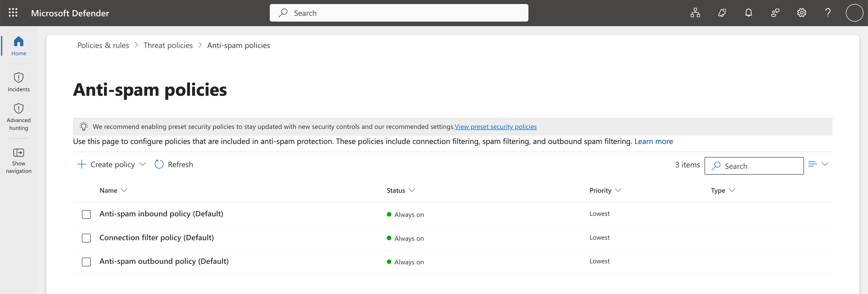Open the notifications bell

(748, 13)
